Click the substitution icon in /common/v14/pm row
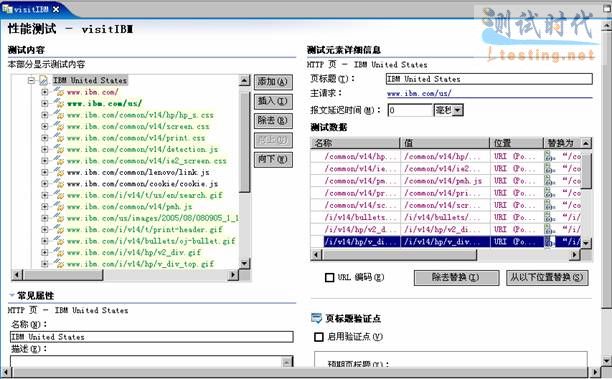This screenshot has height=379, width=612. pyautogui.click(x=550, y=181)
